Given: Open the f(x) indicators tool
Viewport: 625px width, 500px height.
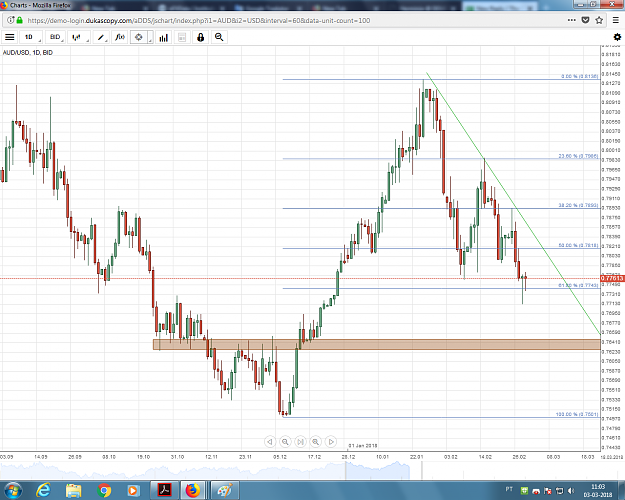Looking at the screenshot, I should point(120,37).
